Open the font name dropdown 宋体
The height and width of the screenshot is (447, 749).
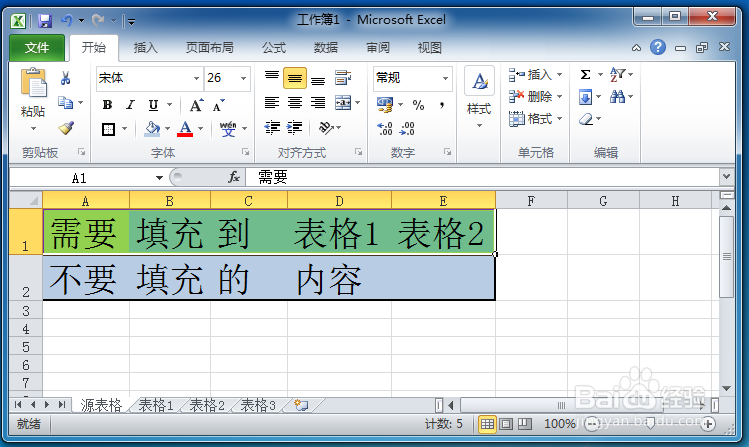(196, 78)
